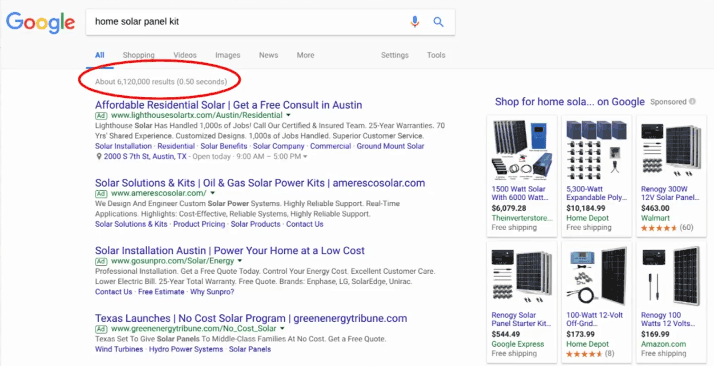714x366 pixels.
Task: Open the search Tools options
Action: click(x=436, y=55)
